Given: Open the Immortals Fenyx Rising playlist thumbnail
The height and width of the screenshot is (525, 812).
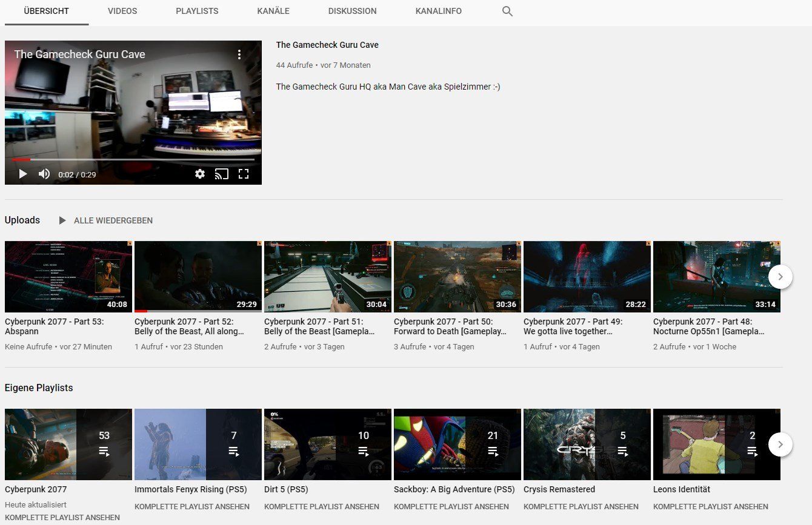Looking at the screenshot, I should click(198, 444).
